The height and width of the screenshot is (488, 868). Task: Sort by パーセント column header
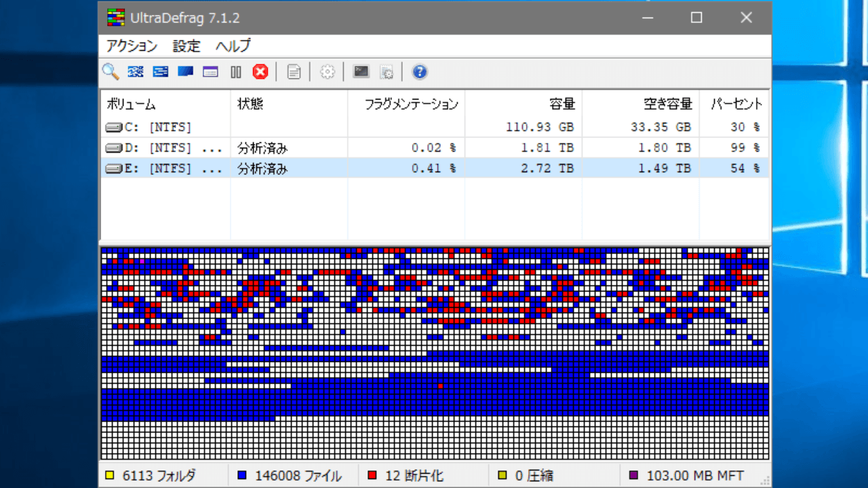[x=734, y=104]
